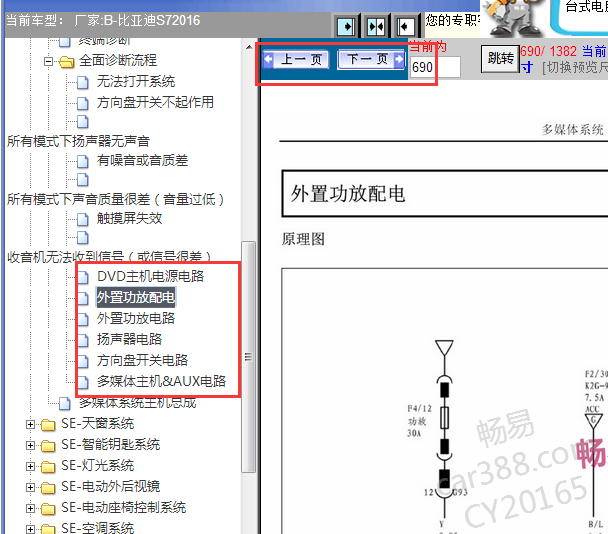Click the page number input showing 690
608x534 pixels.
(435, 67)
